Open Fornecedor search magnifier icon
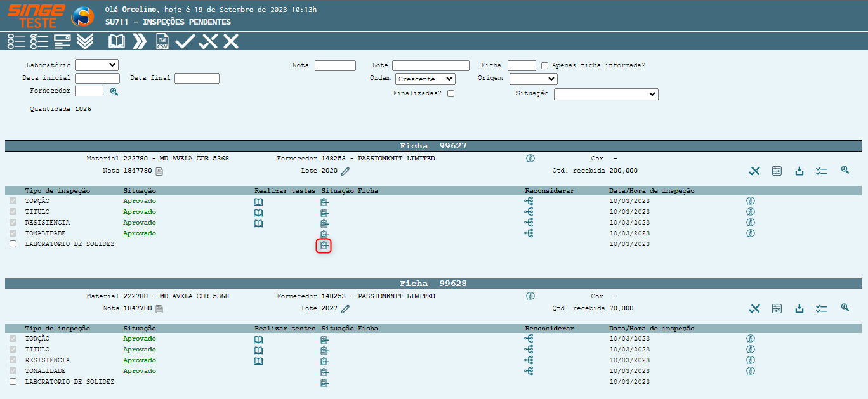 point(114,91)
